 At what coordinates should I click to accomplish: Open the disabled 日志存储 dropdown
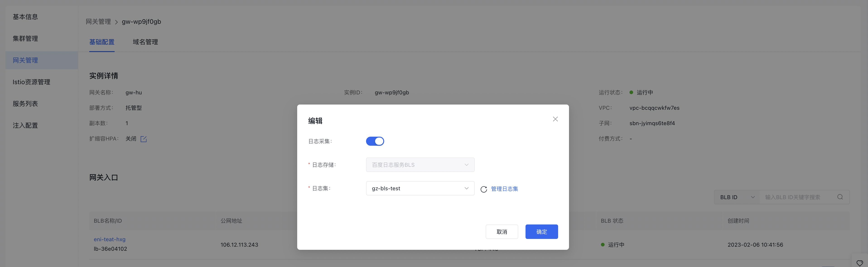click(x=420, y=165)
